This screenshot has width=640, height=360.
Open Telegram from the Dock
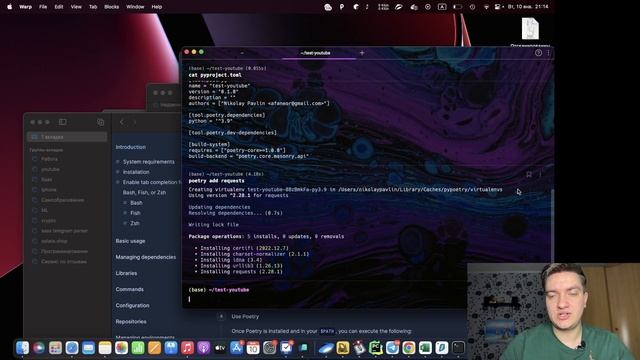[392, 348]
